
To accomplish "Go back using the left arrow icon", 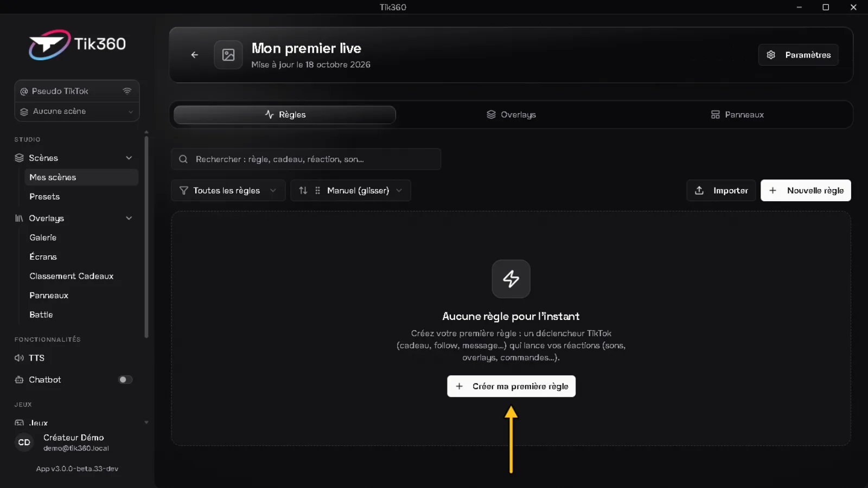I will [194, 55].
